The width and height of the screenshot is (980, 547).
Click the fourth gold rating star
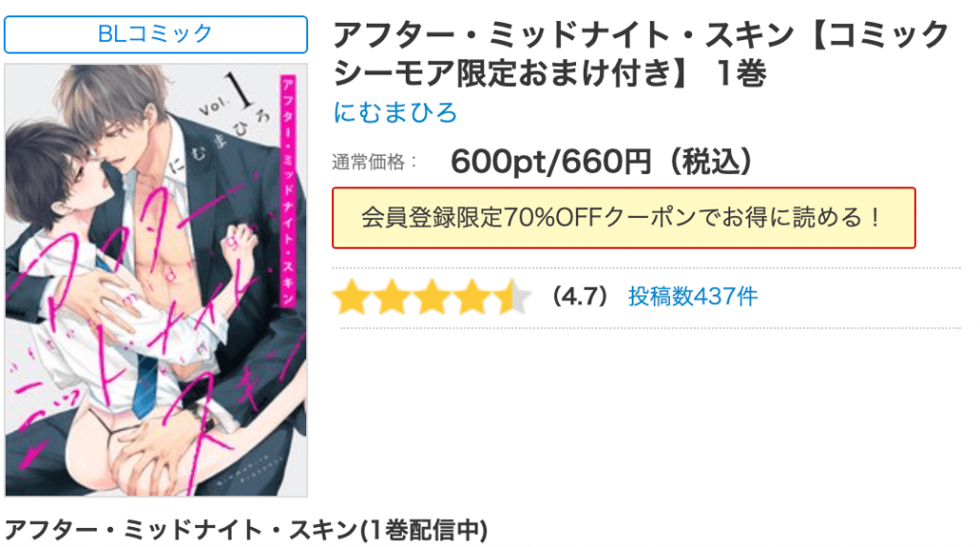pyautogui.click(x=472, y=297)
